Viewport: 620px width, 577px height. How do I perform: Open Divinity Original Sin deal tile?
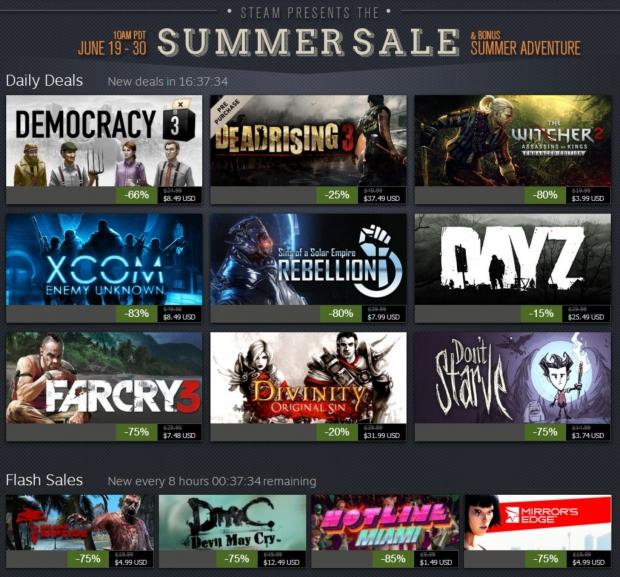click(308, 378)
